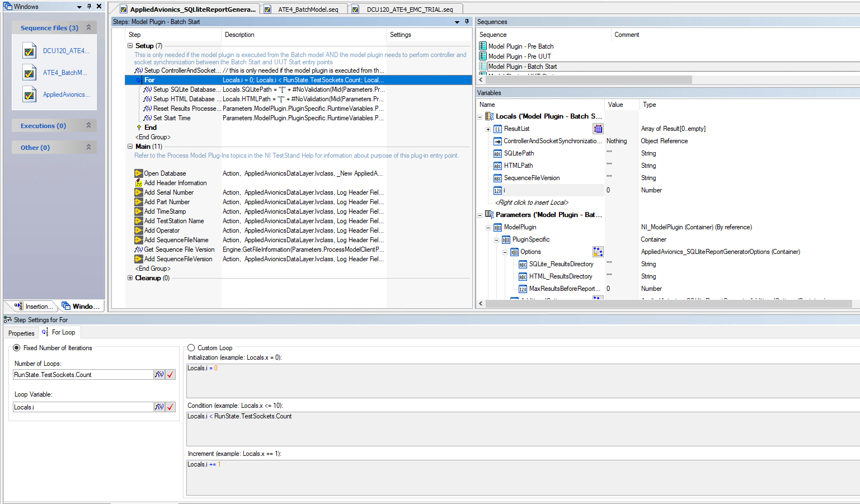The height and width of the screenshot is (504, 860).
Task: Click the Loop Variable input field
Action: 83,407
